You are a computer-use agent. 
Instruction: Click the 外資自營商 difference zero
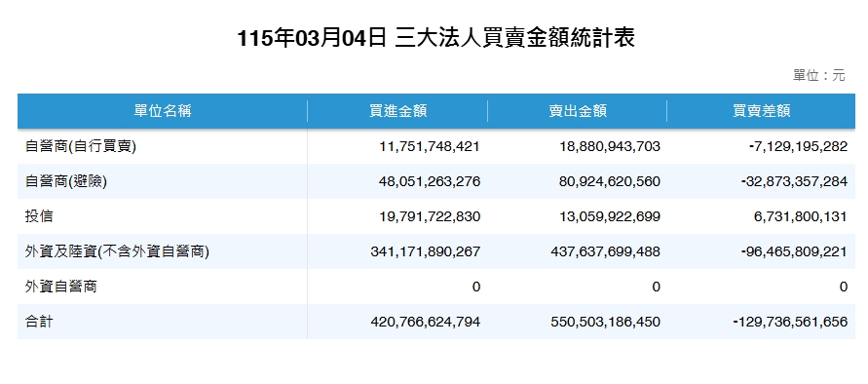click(843, 287)
